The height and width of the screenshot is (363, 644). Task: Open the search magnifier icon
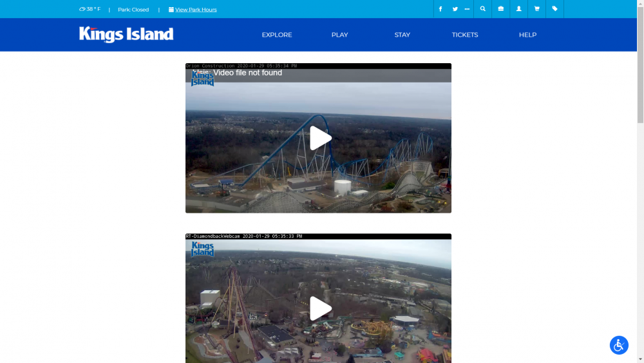(x=482, y=8)
